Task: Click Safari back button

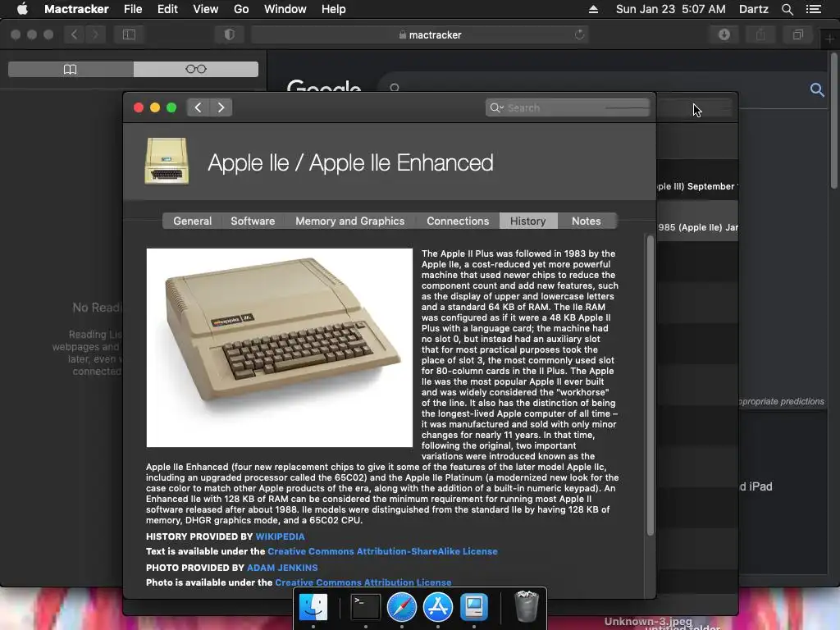Action: (74, 34)
